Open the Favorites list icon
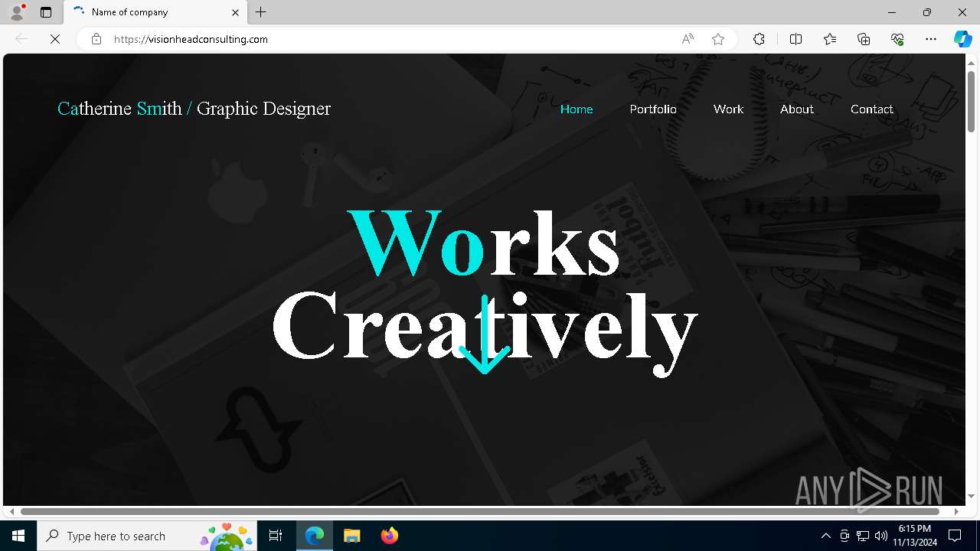 pyautogui.click(x=830, y=39)
